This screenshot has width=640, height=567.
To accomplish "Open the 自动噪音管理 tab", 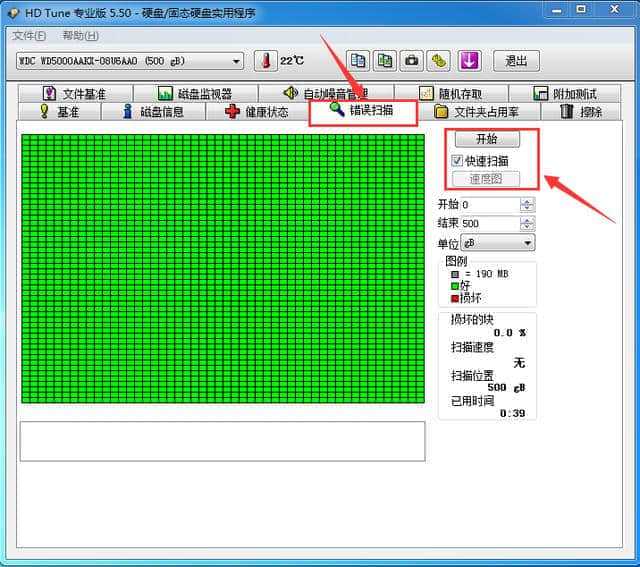I will 326,94.
